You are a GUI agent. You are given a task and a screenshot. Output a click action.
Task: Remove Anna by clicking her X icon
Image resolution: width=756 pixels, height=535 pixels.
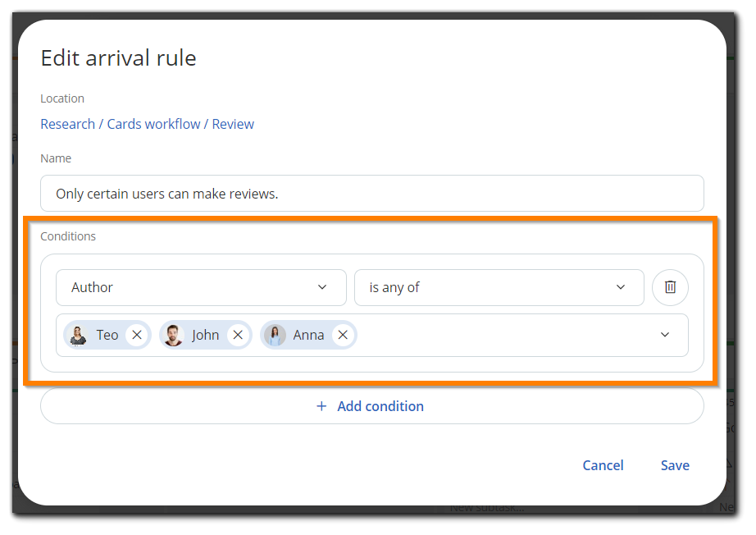(343, 334)
